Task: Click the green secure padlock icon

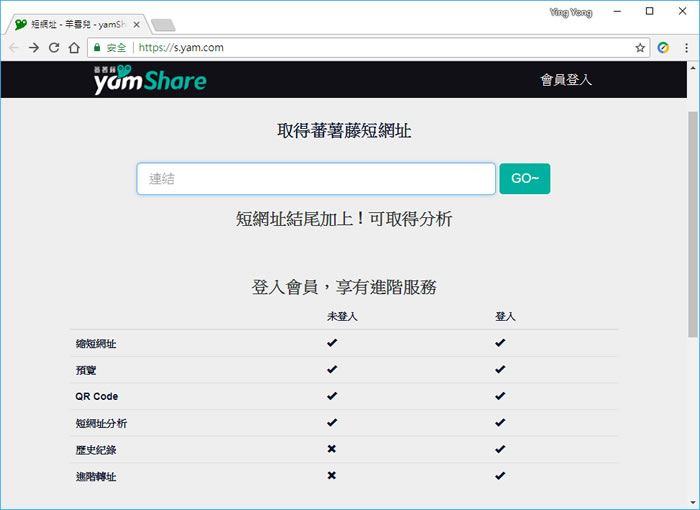Action: pyautogui.click(x=97, y=47)
